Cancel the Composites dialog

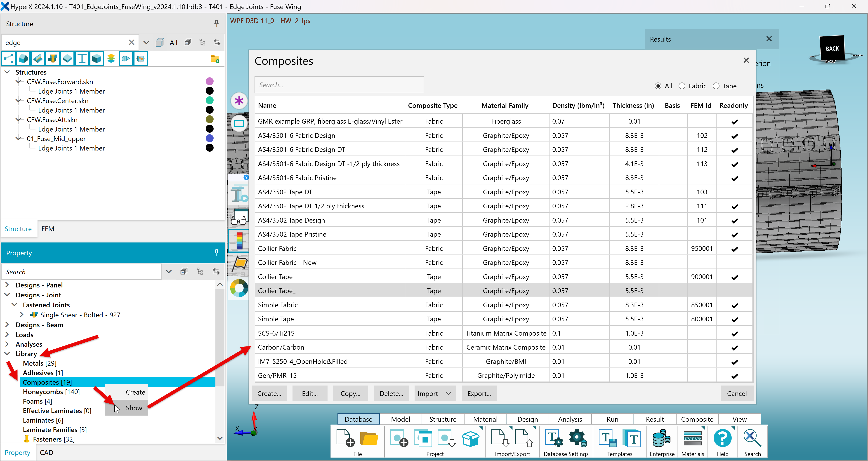(737, 394)
